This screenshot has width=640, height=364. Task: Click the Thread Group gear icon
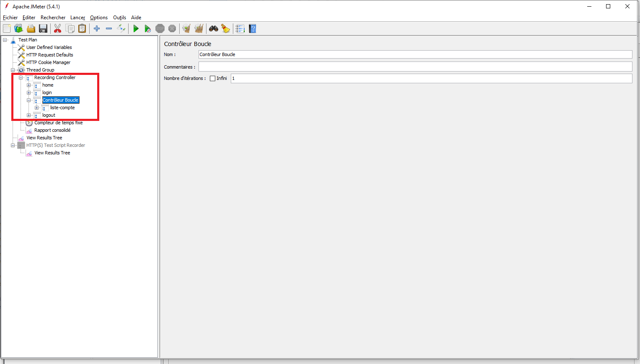pyautogui.click(x=21, y=70)
